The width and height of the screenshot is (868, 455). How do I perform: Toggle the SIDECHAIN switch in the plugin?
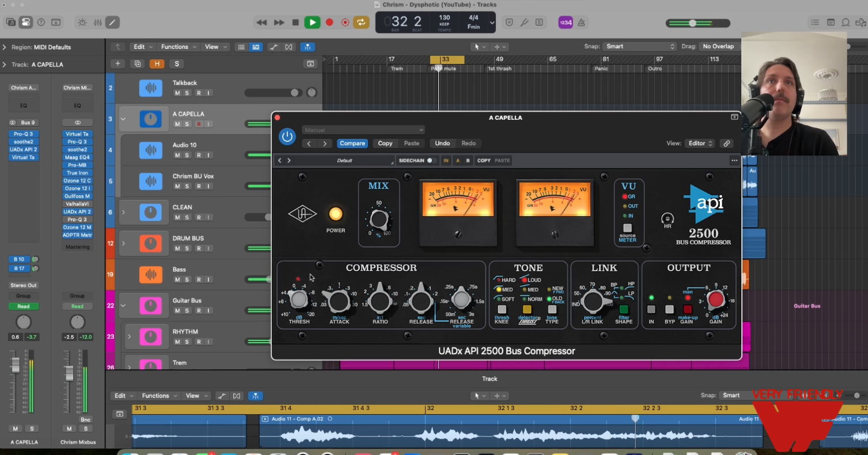click(x=432, y=161)
